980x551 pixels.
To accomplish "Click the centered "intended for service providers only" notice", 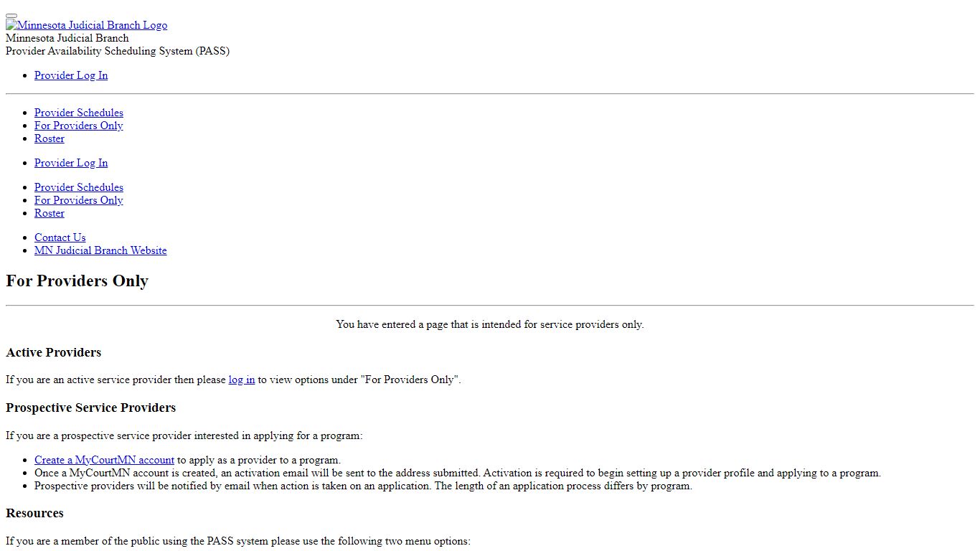I will (490, 324).
